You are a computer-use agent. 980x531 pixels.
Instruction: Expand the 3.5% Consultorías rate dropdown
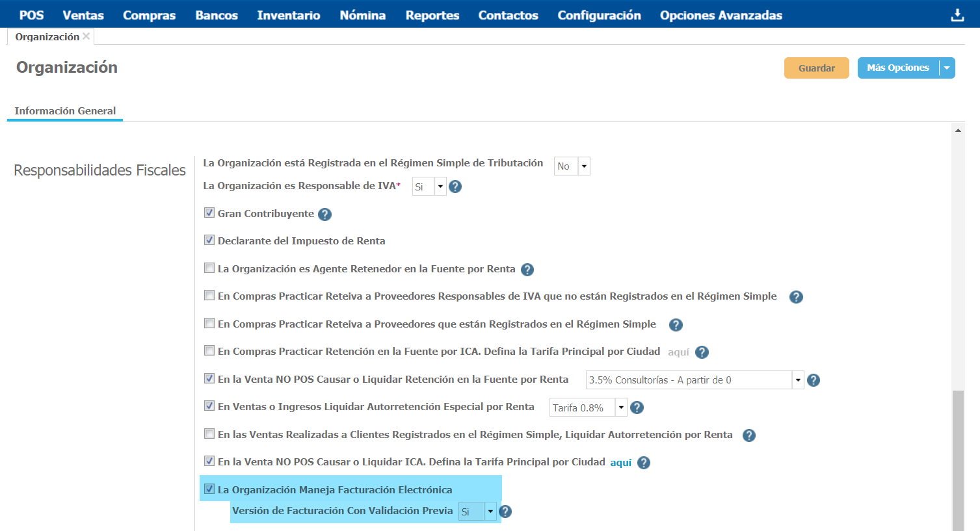(797, 380)
